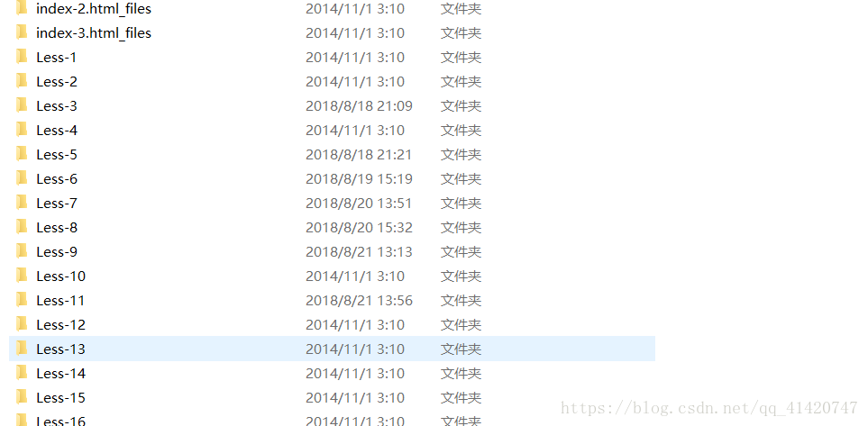Select the Less-2 folder name
868x426 pixels.
pyautogui.click(x=57, y=82)
